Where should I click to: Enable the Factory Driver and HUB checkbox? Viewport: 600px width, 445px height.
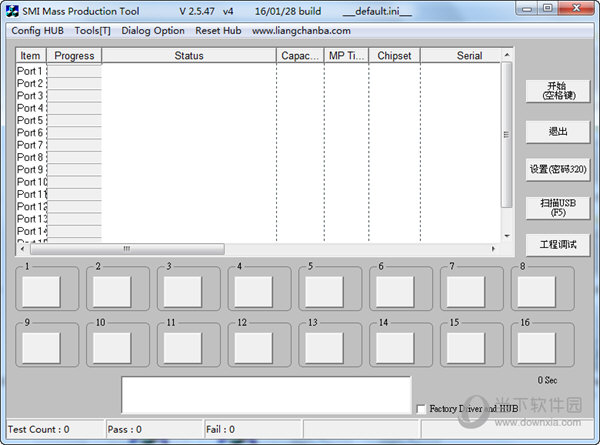(x=421, y=409)
